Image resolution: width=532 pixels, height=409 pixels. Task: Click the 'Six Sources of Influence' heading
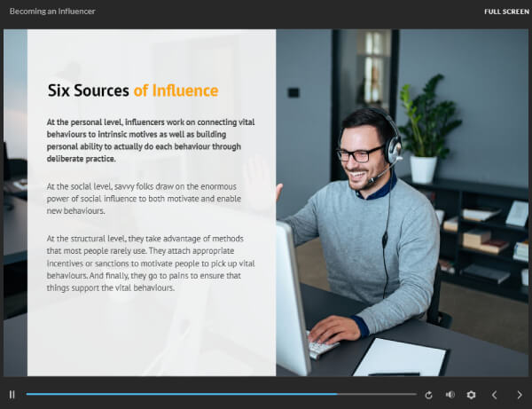tap(133, 90)
